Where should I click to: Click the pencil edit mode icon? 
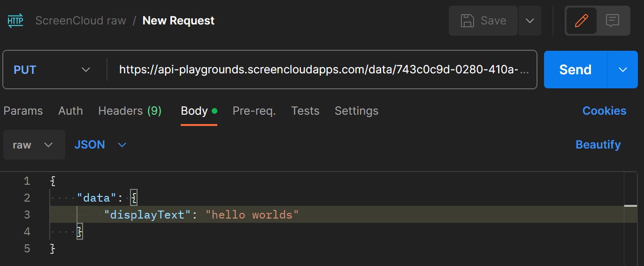pyautogui.click(x=581, y=21)
